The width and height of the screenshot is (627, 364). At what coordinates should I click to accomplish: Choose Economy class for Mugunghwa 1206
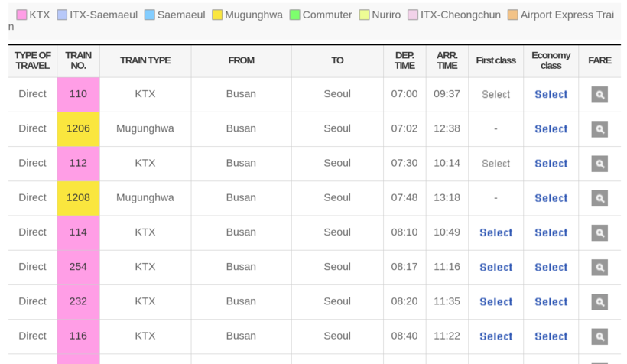tap(551, 129)
